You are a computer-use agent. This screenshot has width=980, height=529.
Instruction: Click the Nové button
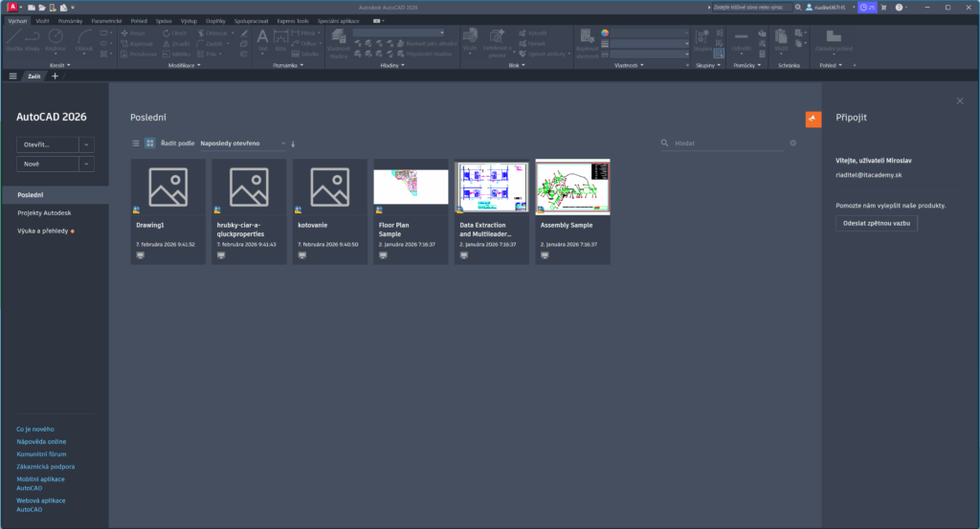click(48, 164)
